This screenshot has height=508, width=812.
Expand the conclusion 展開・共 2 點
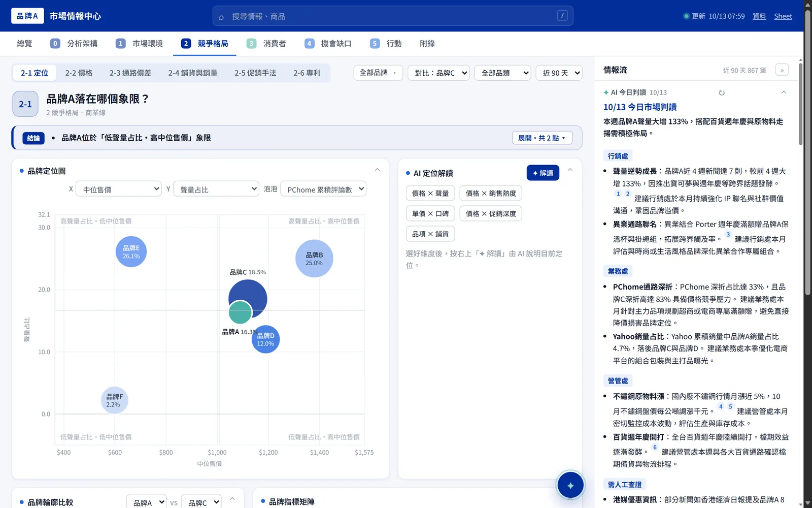click(542, 138)
